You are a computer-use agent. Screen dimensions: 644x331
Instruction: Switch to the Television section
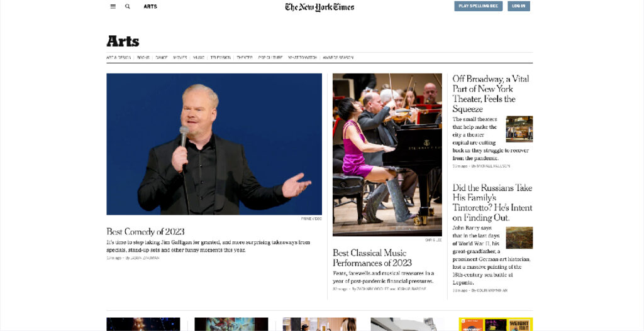pyautogui.click(x=221, y=58)
